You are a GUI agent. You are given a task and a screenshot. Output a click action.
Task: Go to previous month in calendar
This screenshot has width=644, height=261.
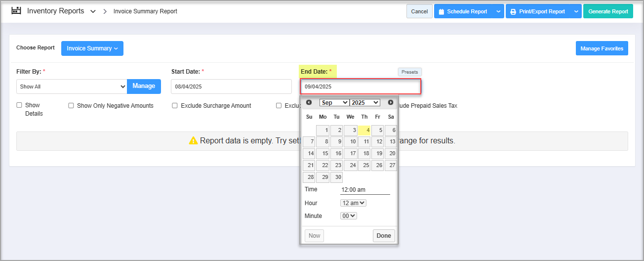309,102
